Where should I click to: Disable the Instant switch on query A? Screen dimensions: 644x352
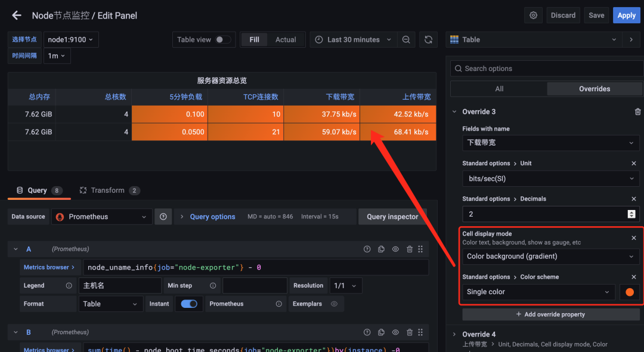189,304
